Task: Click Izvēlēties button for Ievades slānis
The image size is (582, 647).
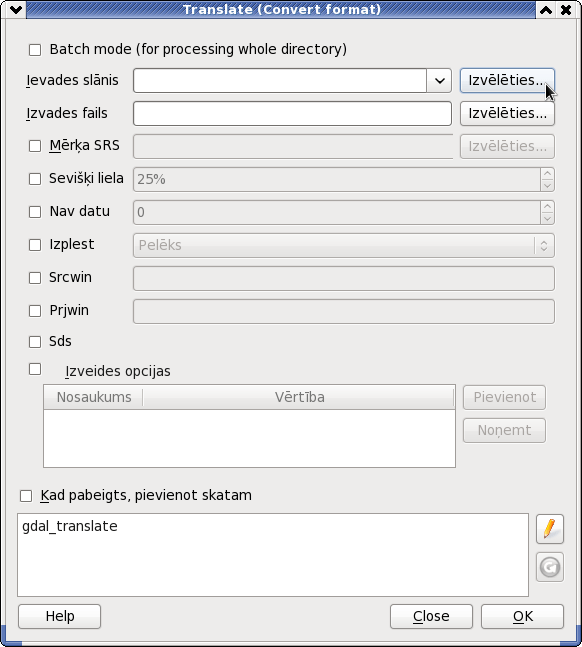Action: pos(507,80)
